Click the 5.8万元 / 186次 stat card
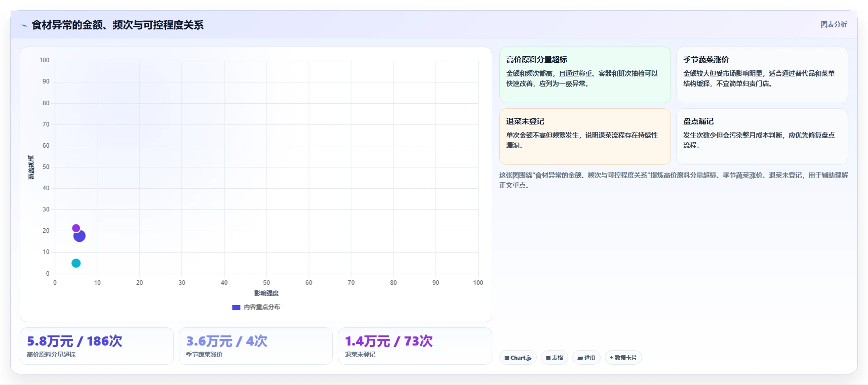 (x=97, y=346)
